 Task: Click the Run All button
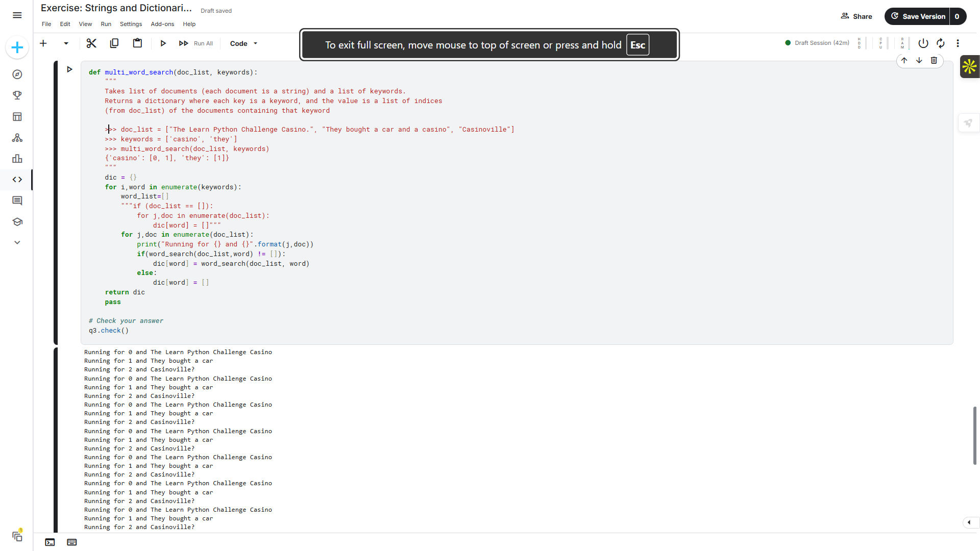coord(196,43)
